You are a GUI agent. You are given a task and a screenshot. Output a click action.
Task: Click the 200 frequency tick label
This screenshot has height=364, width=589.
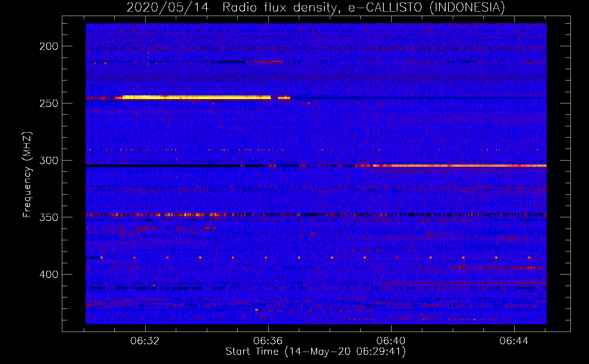point(49,46)
